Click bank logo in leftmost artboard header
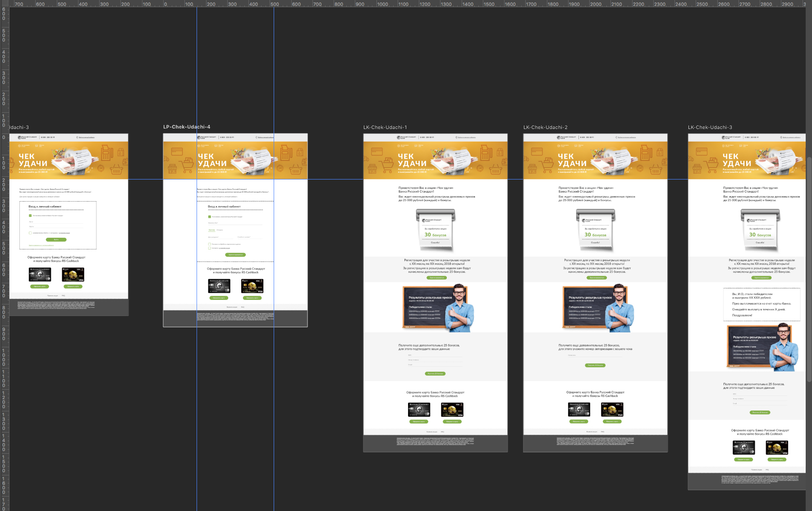Screen dimensions: 812x511 pos(27,137)
